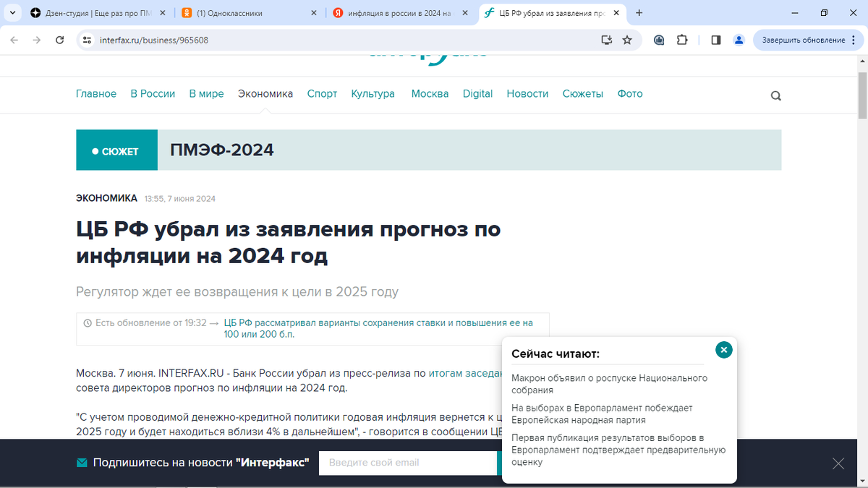Open the Extensions puzzle icon
Image resolution: width=868 pixels, height=488 pixels.
click(682, 40)
